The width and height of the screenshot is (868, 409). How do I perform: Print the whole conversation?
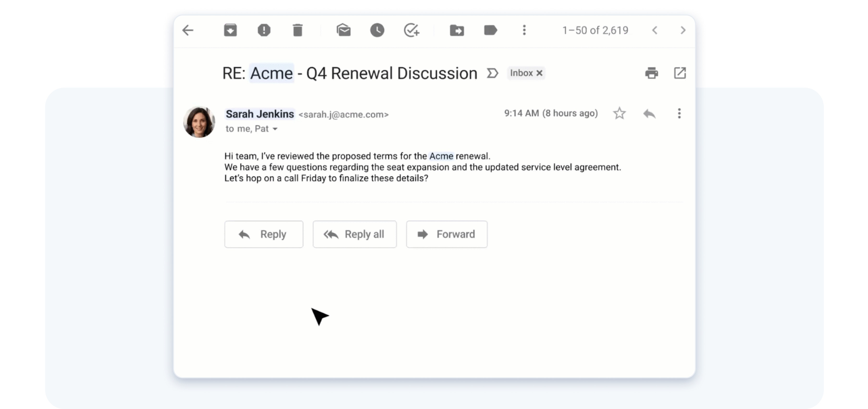[651, 73]
